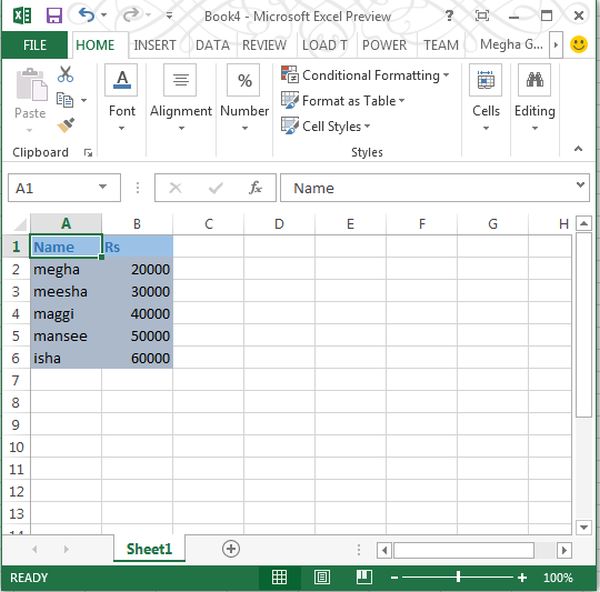Confirm entry with the checkmark icon
This screenshot has height=592, width=600.
pos(216,188)
